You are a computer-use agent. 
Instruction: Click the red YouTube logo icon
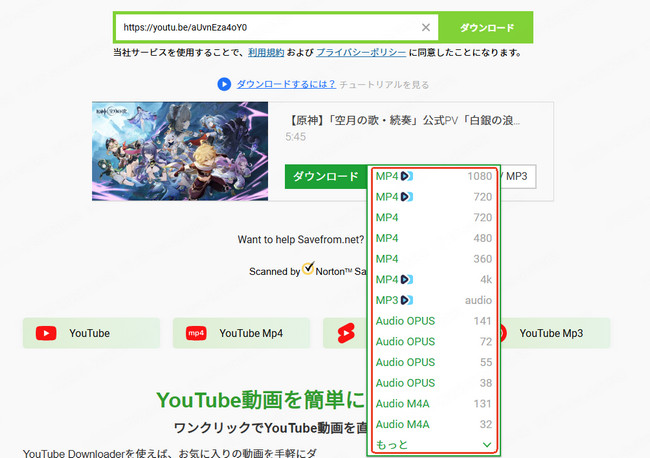pos(46,333)
